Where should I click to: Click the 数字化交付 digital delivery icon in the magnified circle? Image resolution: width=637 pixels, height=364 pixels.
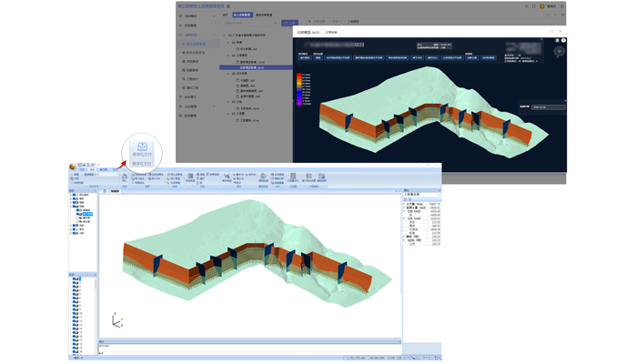tap(142, 147)
